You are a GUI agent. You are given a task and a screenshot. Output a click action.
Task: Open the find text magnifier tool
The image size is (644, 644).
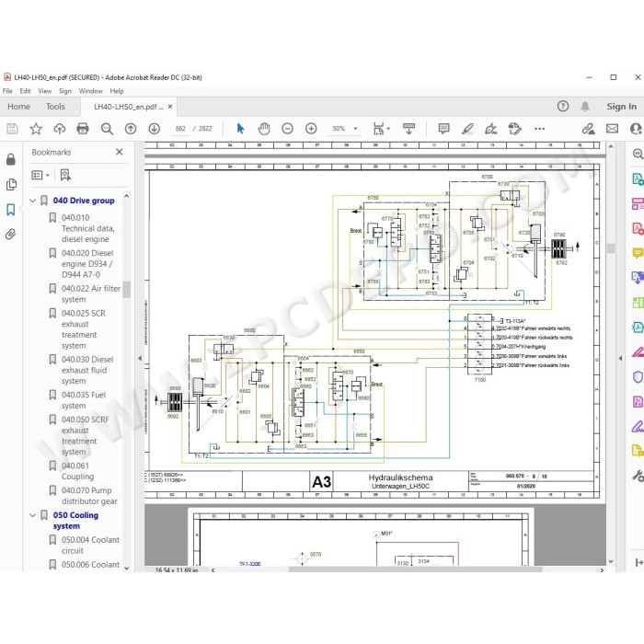pyautogui.click(x=107, y=129)
